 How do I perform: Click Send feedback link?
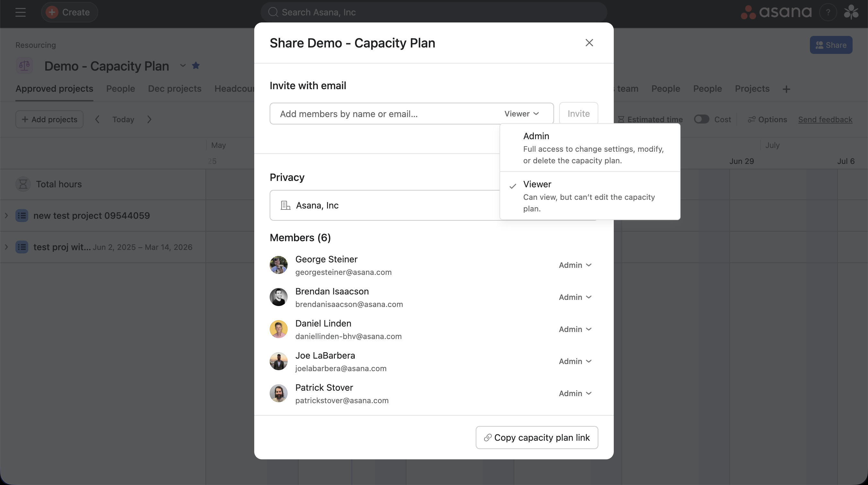(825, 119)
